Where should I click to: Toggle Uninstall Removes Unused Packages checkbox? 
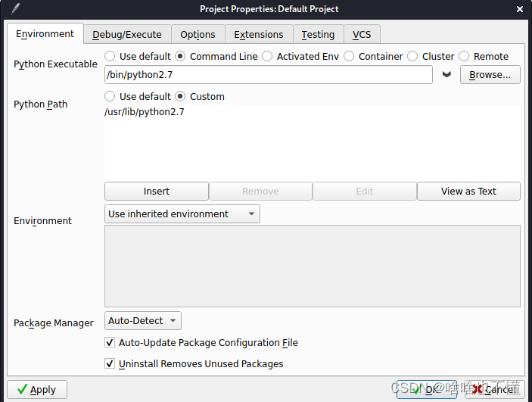click(110, 363)
